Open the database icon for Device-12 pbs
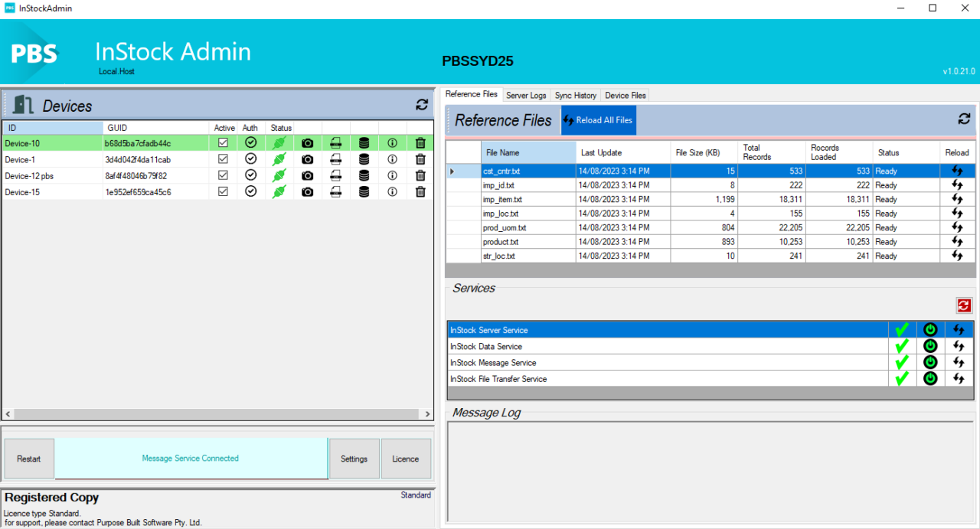 tap(364, 175)
